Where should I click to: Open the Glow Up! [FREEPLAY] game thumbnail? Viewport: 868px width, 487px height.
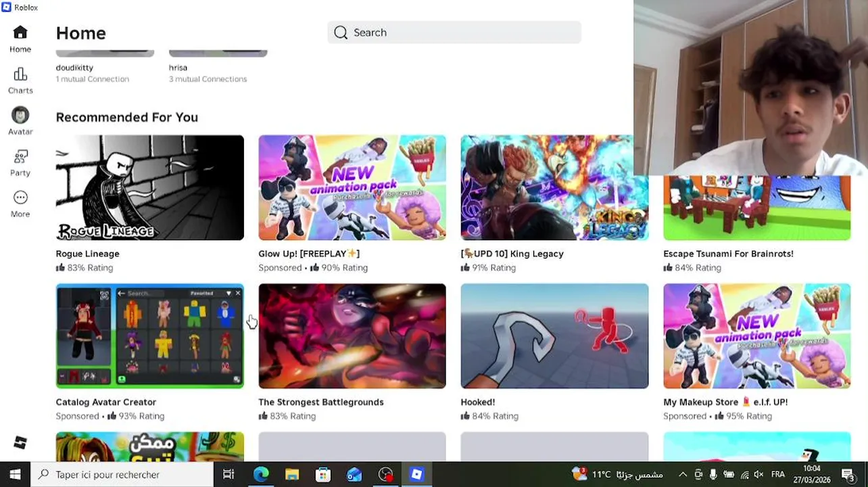pos(352,187)
